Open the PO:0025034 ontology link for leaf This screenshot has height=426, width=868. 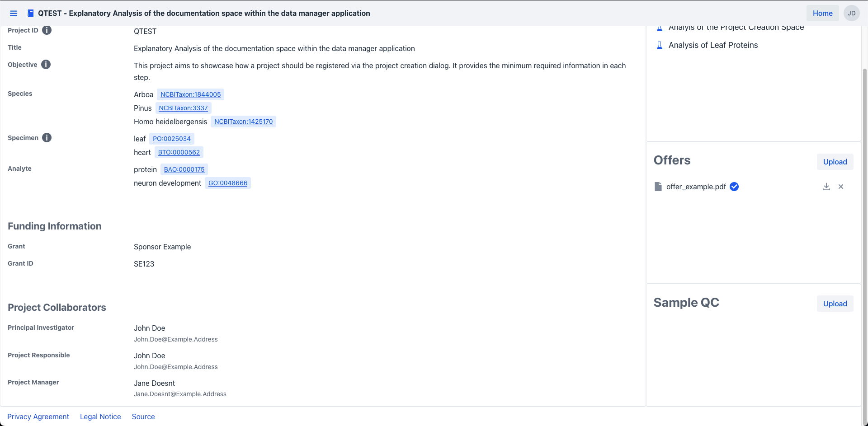click(x=172, y=138)
